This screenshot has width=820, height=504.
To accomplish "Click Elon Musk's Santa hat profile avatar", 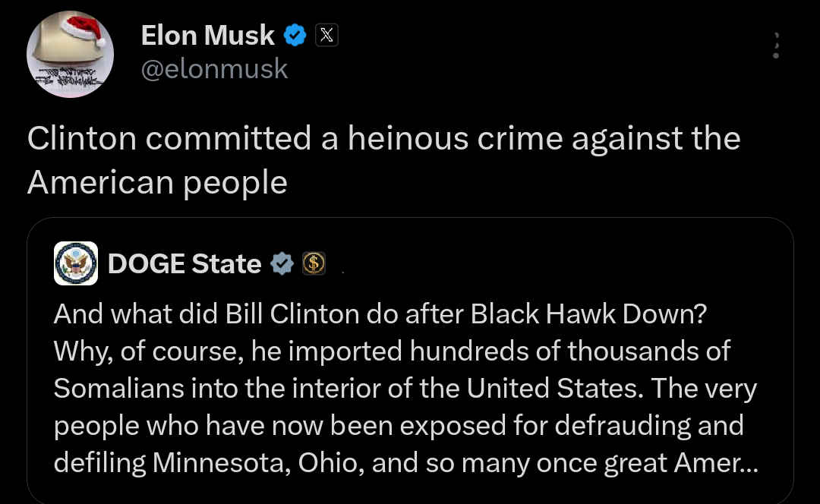I will pos(70,54).
